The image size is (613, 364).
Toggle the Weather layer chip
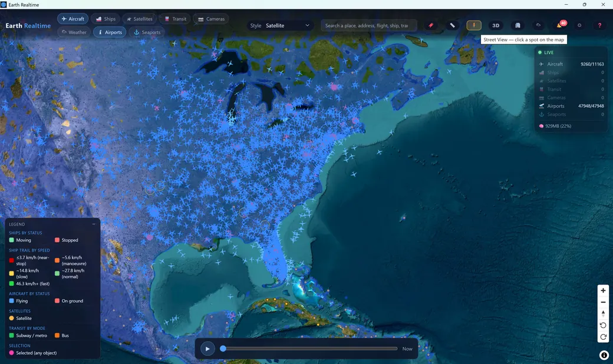[74, 32]
